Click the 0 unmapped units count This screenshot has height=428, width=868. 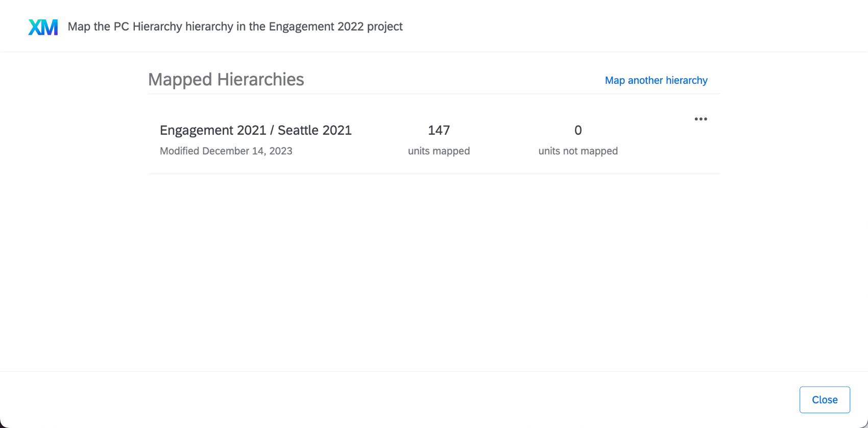577,130
